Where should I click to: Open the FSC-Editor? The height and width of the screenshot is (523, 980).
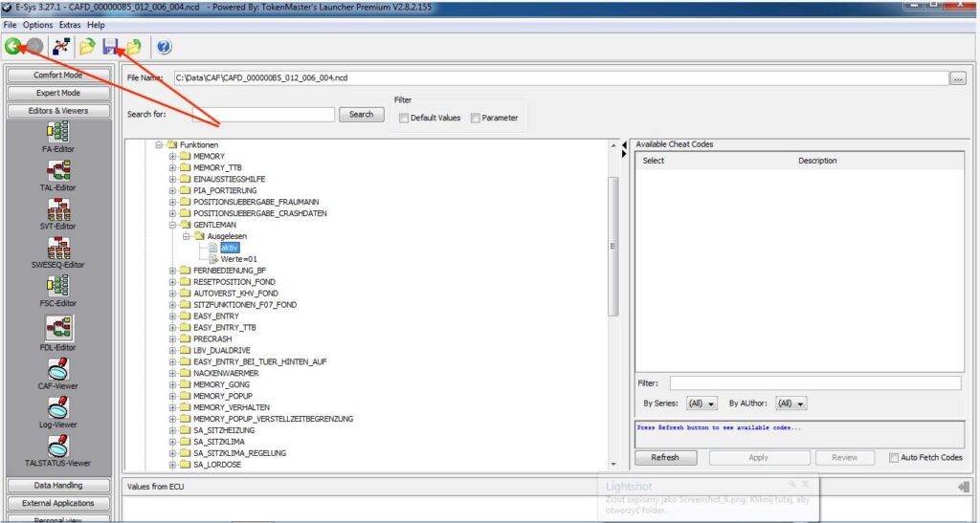pos(58,286)
